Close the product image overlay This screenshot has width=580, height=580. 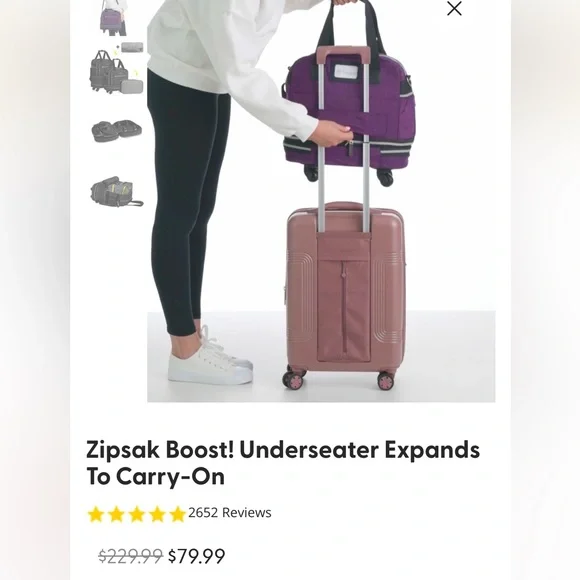[x=454, y=8]
